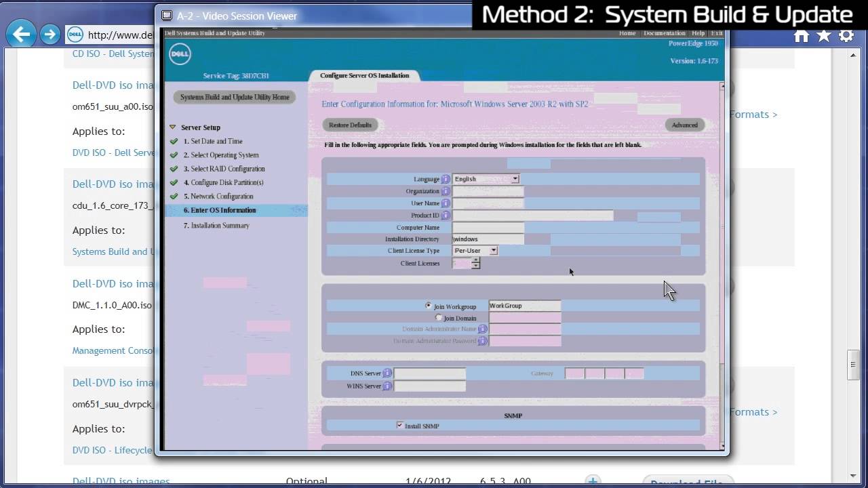
Task: Click the Advanced button
Action: coord(685,125)
